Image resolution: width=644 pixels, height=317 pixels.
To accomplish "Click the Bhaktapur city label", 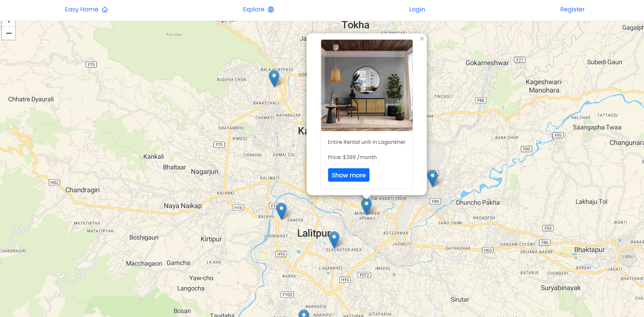I will point(589,250).
